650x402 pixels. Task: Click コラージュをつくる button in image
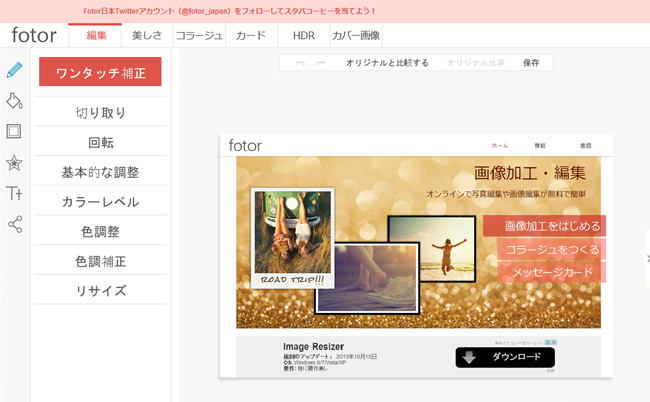tap(551, 249)
